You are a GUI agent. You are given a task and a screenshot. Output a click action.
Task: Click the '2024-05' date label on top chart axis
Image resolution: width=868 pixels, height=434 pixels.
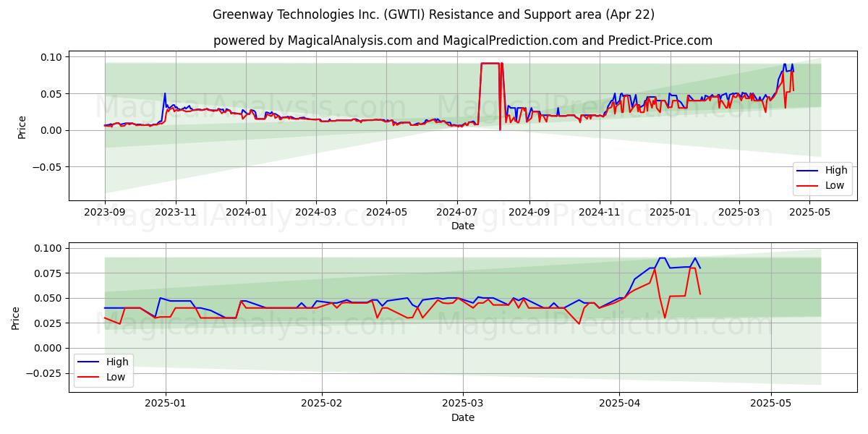(x=386, y=213)
